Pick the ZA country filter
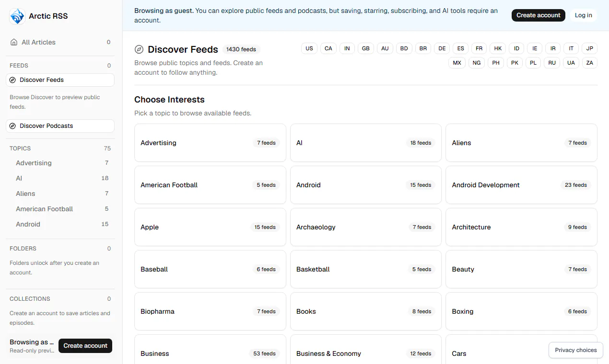The height and width of the screenshot is (364, 609). point(589,63)
